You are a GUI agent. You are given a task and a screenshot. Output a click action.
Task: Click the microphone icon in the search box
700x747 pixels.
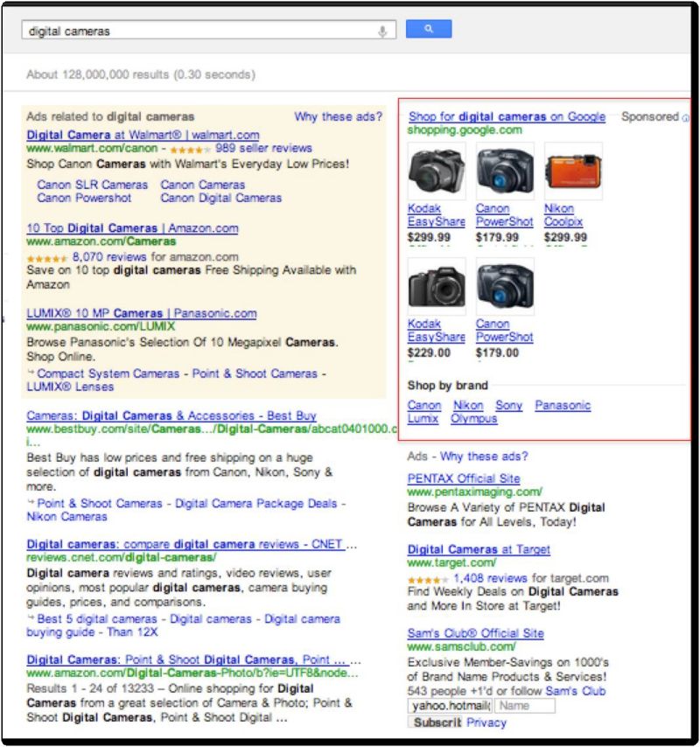[x=383, y=28]
